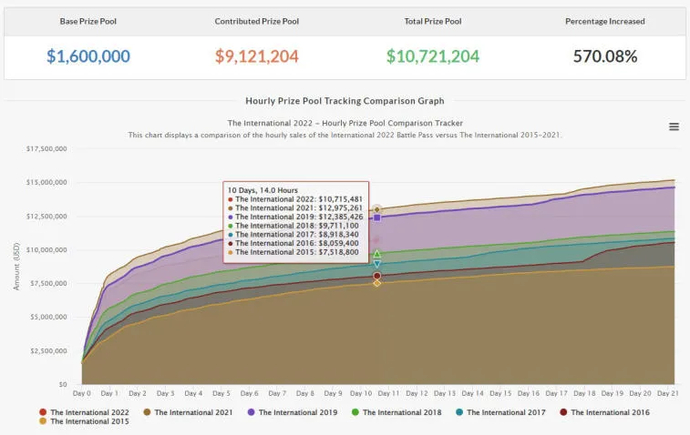This screenshot has width=690, height=435.
Task: Toggle The International 2022 legend label
Action: tap(91, 412)
